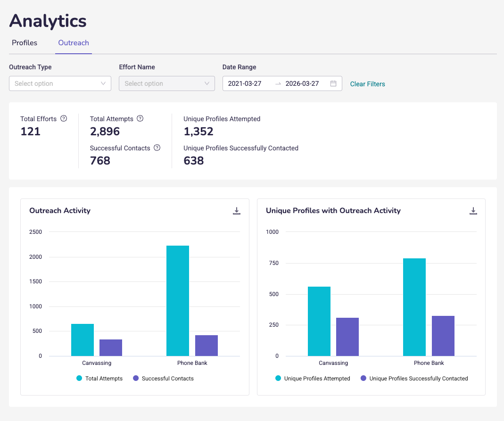504x421 pixels.
Task: Click the Phone Bank Total Attempts bar in Outreach Activity
Action: [x=178, y=300]
